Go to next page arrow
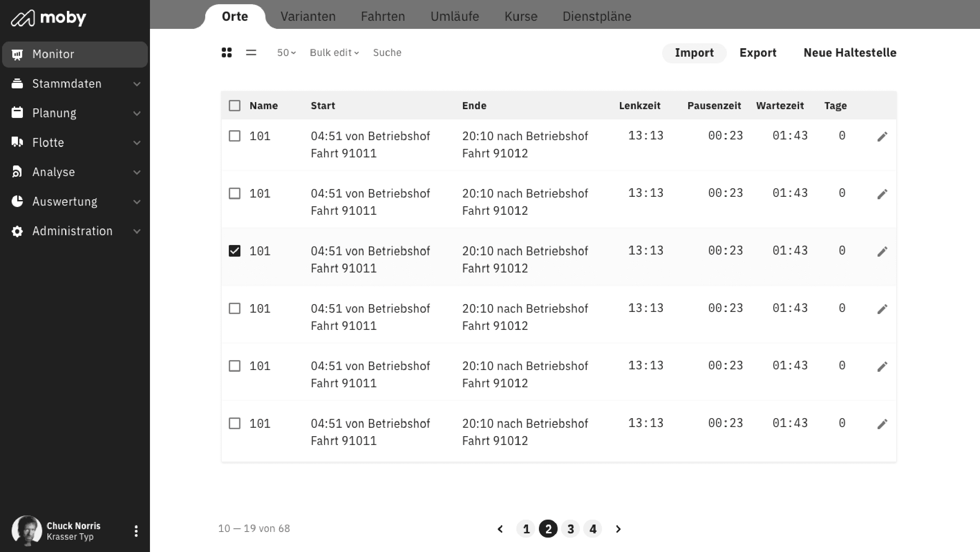The image size is (980, 552). 618,529
